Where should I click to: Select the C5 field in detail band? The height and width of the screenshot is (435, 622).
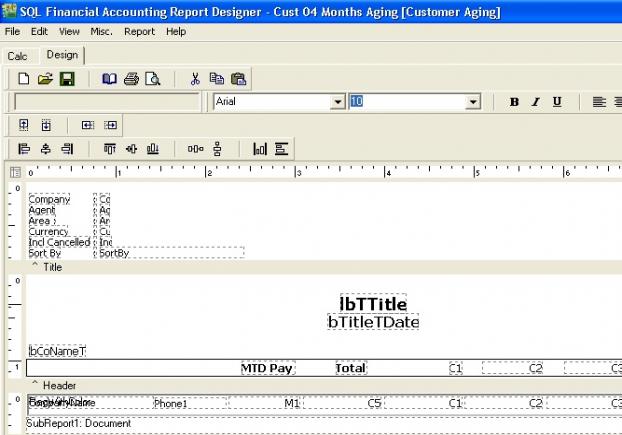click(x=343, y=403)
